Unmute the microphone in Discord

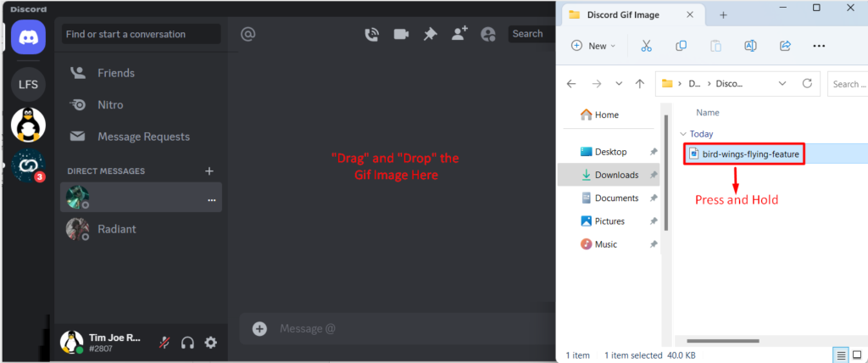[x=165, y=343]
